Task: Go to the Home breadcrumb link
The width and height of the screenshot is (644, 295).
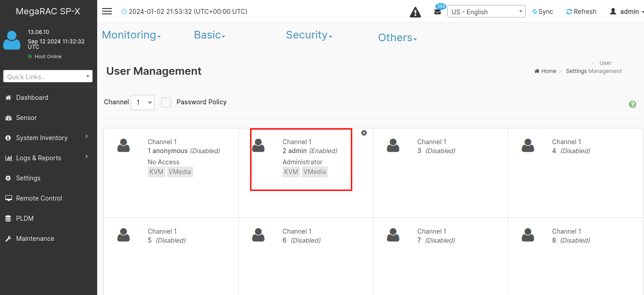Action: [x=545, y=71]
